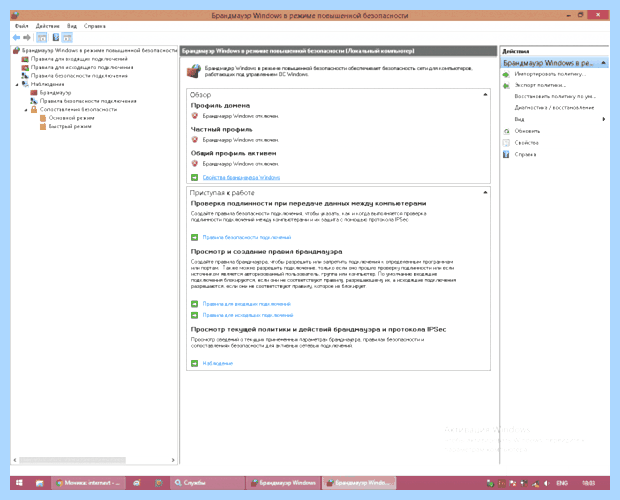Toggle console tree toolbar button
This screenshot has width=620, height=500.
pos(42,38)
